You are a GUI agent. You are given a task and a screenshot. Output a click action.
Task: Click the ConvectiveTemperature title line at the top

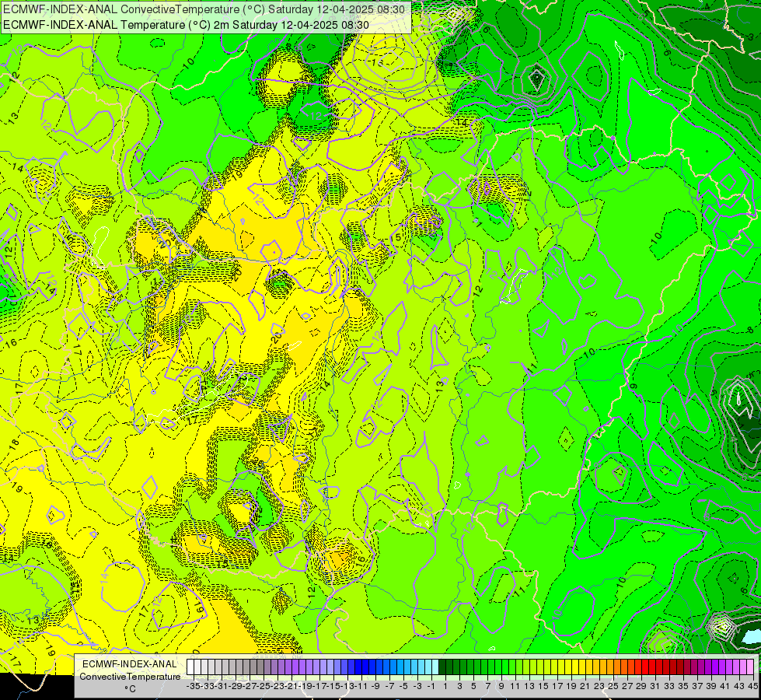coord(204,9)
